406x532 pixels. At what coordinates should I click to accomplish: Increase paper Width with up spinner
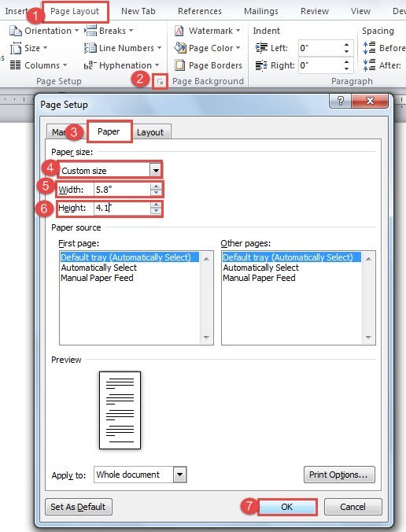(156, 187)
